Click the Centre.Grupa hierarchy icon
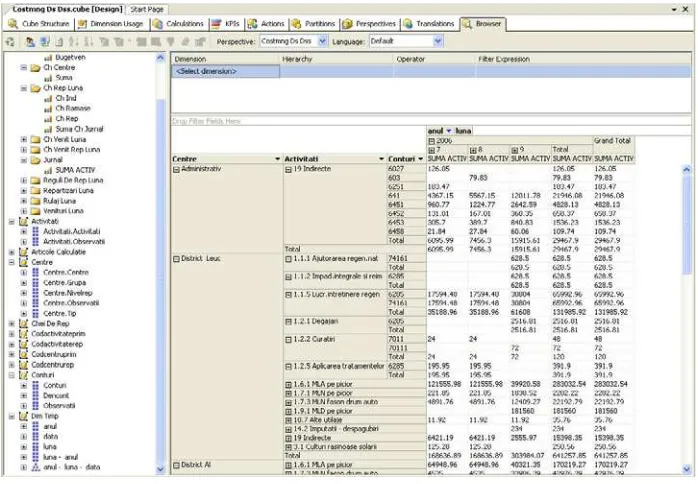 tap(36, 283)
